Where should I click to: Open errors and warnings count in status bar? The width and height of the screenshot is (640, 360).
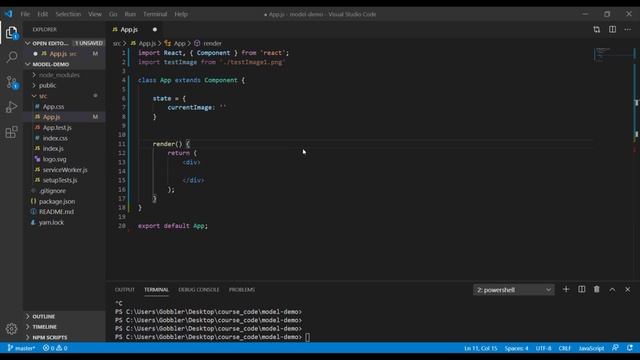55,348
